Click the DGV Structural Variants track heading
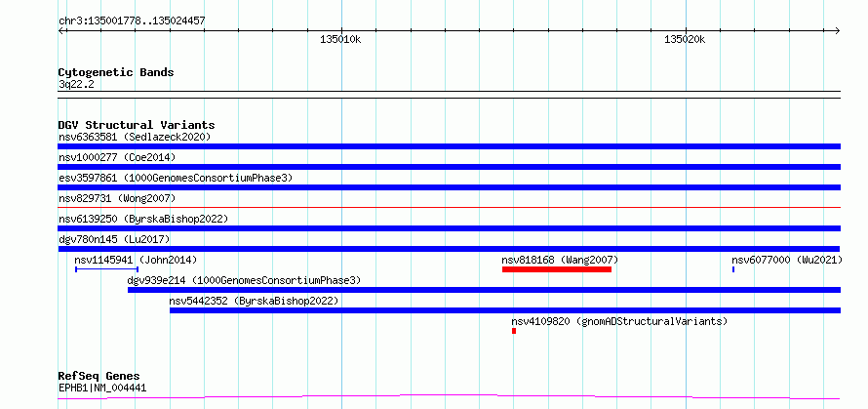The height and width of the screenshot is (409, 868). coord(137,125)
